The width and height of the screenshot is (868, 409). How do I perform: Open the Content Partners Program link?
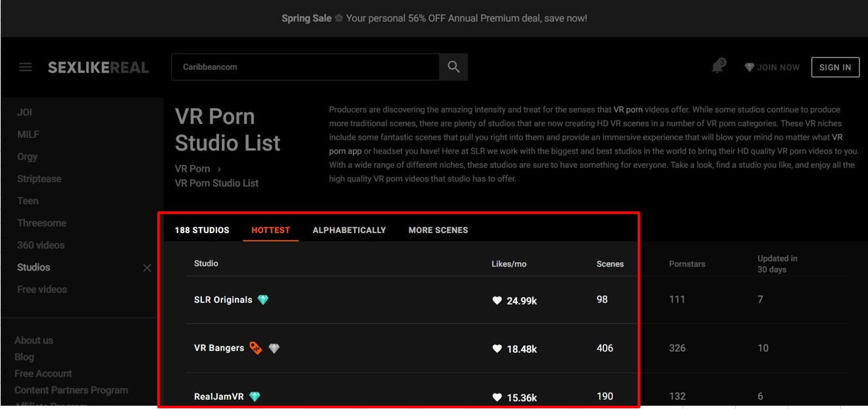pos(71,390)
